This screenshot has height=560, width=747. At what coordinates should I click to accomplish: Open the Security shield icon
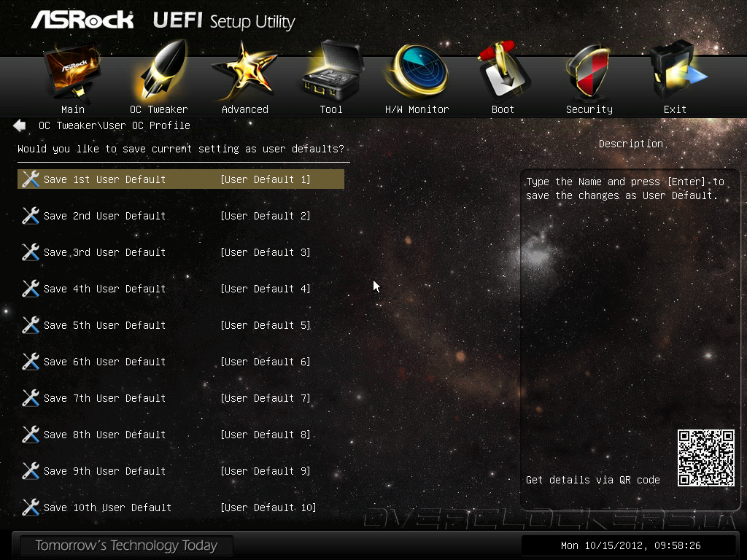click(589, 72)
